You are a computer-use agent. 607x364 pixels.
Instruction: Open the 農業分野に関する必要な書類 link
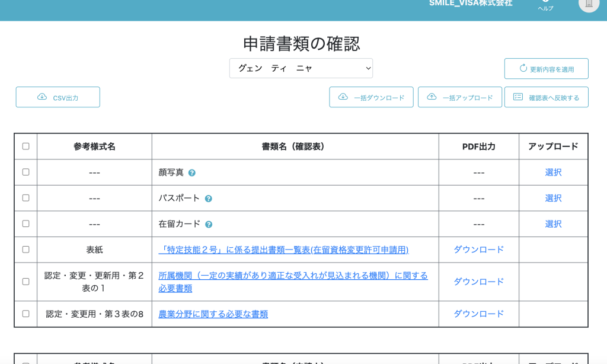tap(213, 314)
